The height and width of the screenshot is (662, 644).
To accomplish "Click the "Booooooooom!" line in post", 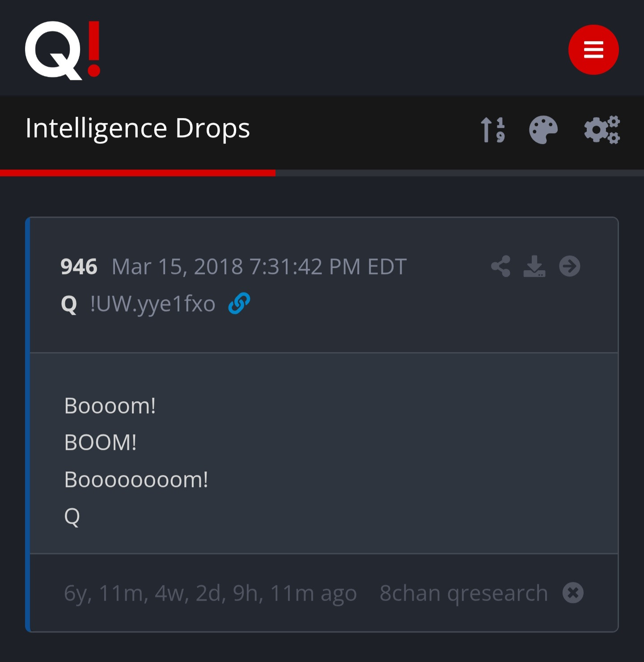I will tap(136, 480).
